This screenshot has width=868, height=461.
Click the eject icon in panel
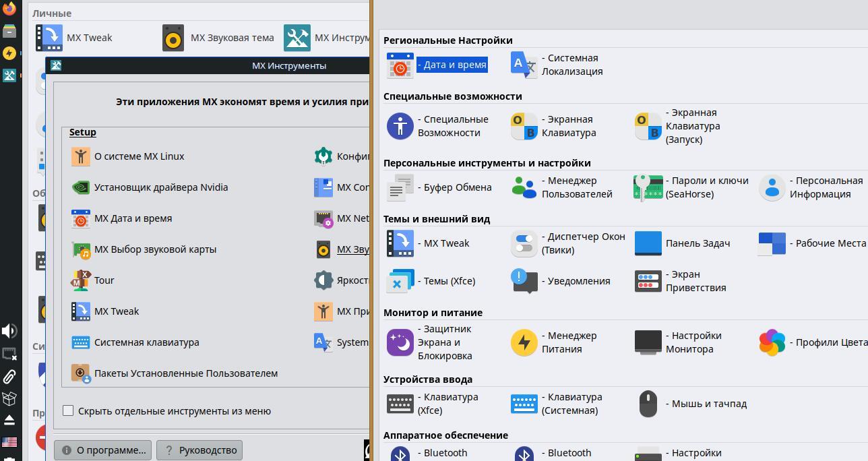[x=9, y=420]
